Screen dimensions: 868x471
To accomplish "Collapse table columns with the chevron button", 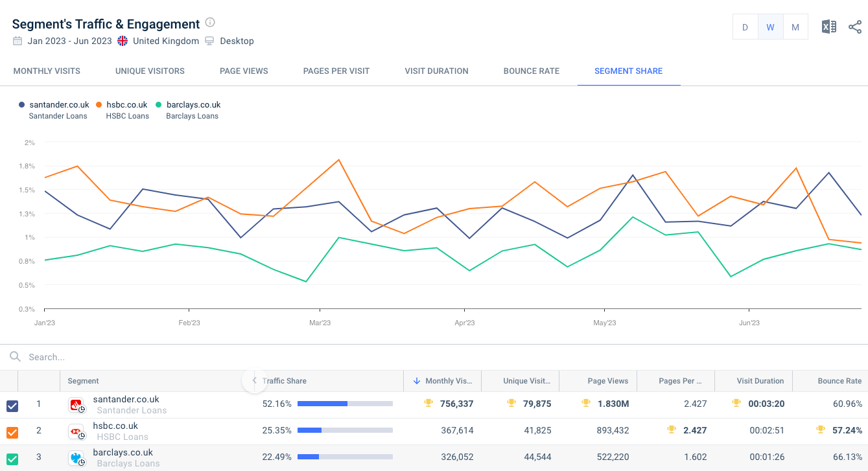I will point(254,381).
